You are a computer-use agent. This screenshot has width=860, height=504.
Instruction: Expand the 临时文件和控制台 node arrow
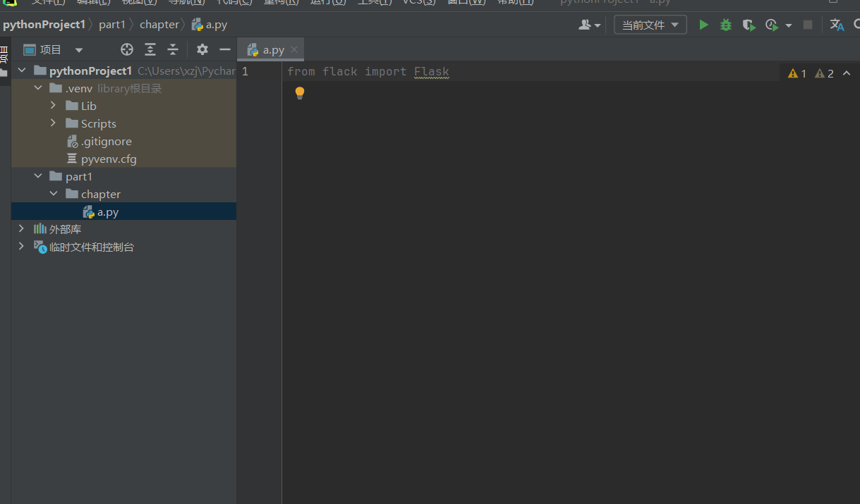(21, 247)
